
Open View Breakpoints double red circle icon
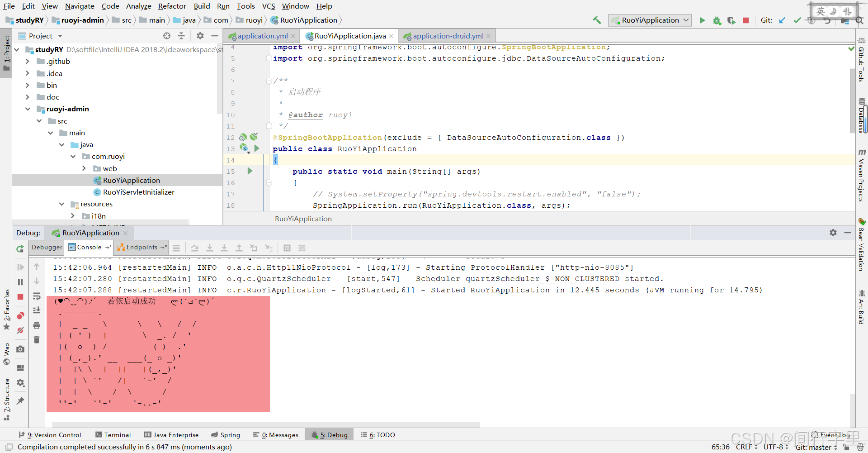tap(20, 316)
